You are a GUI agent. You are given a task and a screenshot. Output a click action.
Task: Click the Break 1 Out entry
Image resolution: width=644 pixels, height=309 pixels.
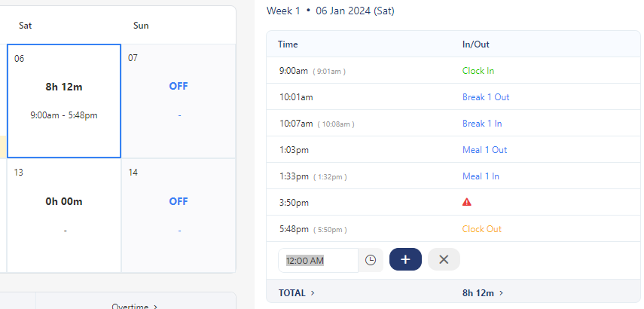[486, 97]
